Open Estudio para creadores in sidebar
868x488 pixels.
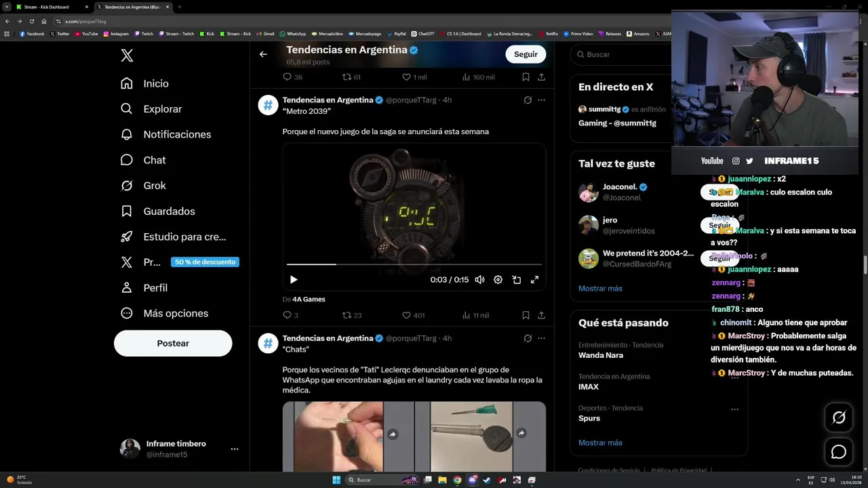point(173,237)
